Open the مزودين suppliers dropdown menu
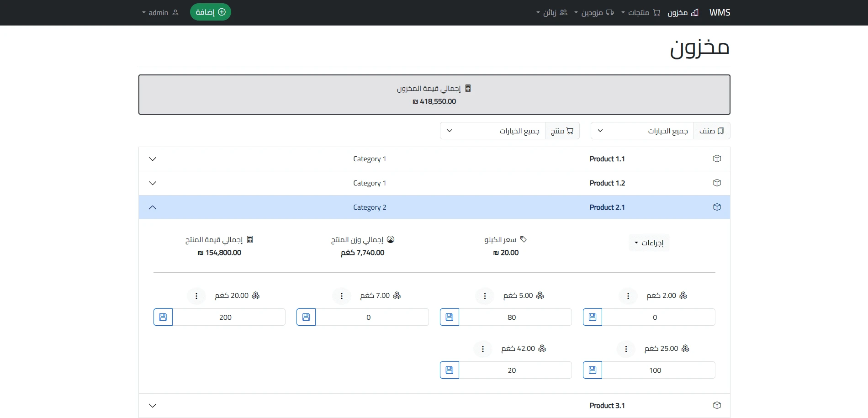The height and width of the screenshot is (418, 868). pos(594,12)
